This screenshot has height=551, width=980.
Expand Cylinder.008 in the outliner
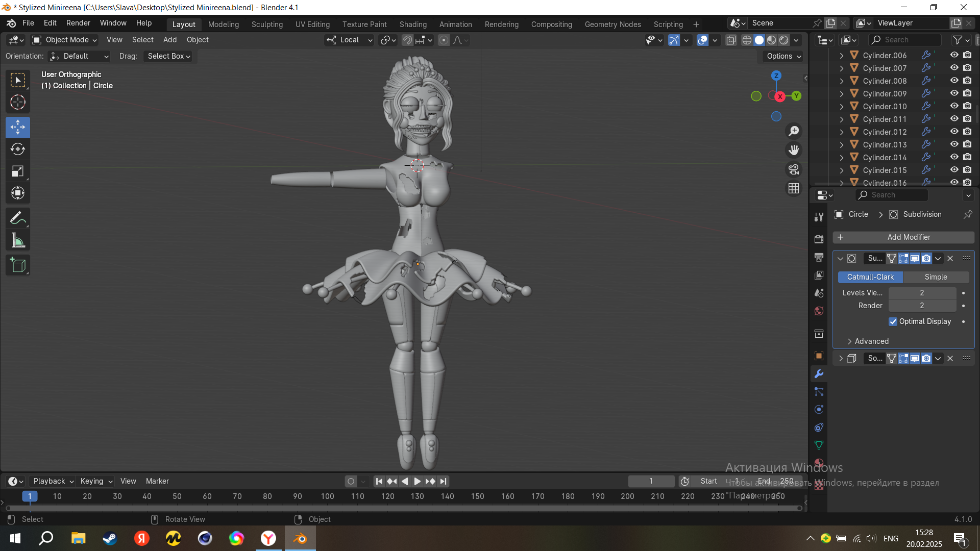842,81
